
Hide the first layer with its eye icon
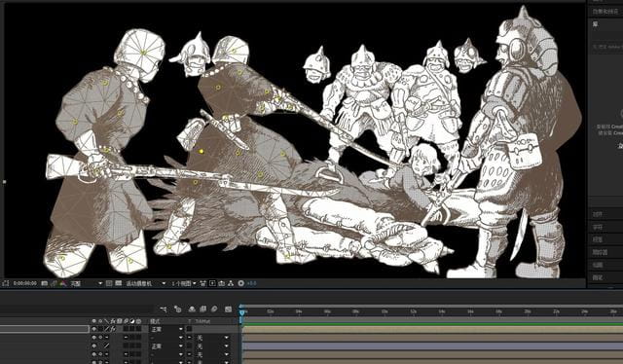tap(93, 329)
